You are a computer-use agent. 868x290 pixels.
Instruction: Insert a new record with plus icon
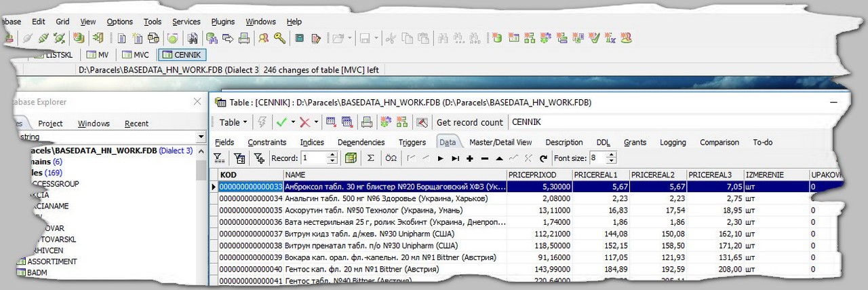(469, 158)
